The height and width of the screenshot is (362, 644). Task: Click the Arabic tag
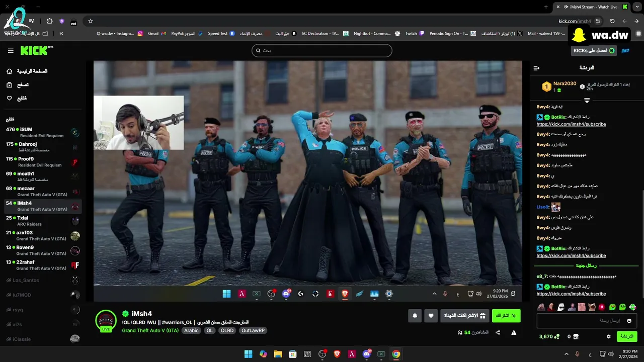point(191,330)
